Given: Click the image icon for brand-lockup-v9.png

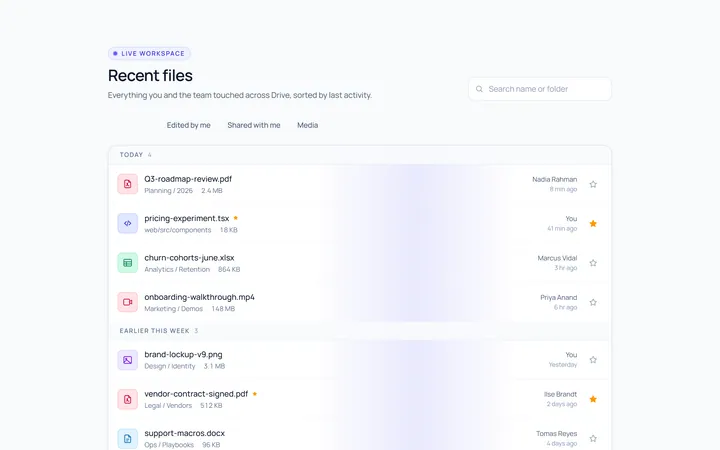Looking at the screenshot, I should [128, 360].
